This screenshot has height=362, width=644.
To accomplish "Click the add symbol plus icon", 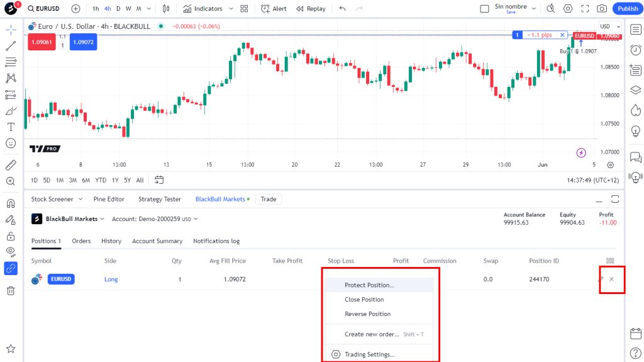I will point(75,9).
